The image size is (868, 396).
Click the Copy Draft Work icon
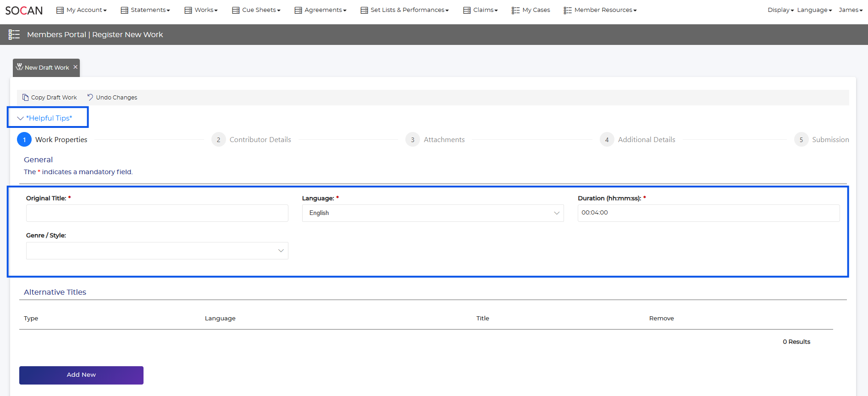pos(26,97)
